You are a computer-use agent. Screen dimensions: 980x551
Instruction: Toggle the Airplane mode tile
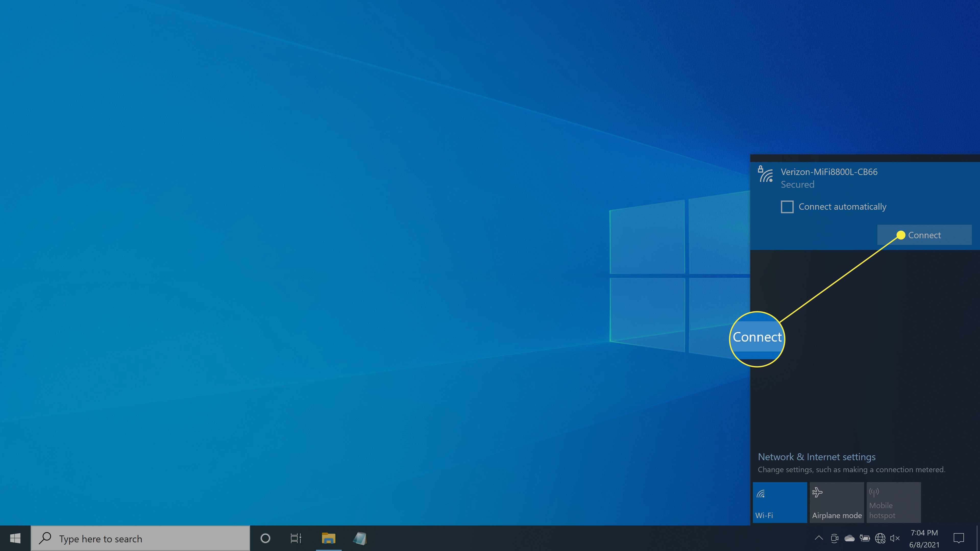837,502
